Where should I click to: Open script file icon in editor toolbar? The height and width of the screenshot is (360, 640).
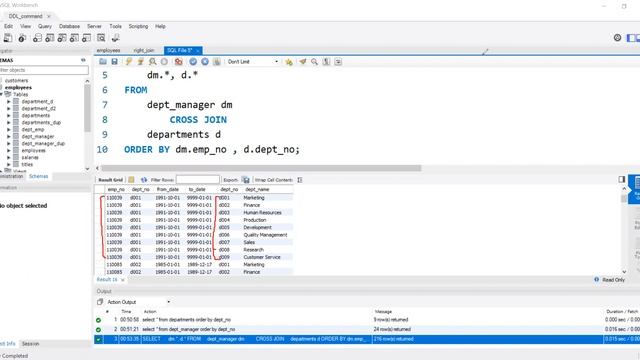[102, 62]
